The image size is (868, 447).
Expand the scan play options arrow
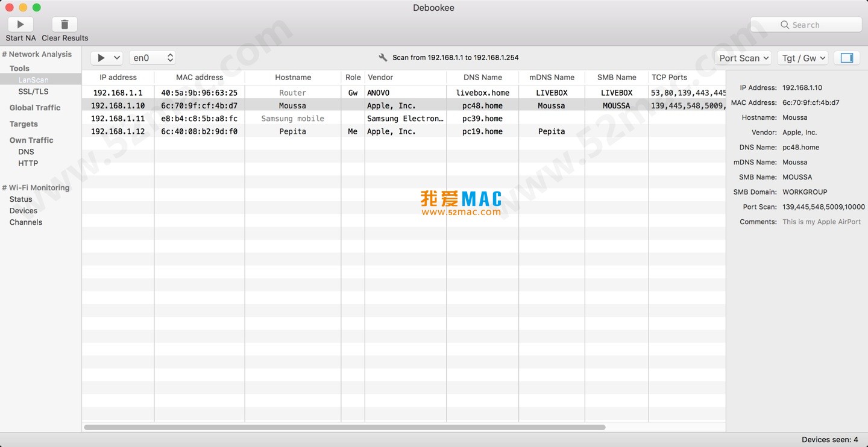click(x=117, y=58)
